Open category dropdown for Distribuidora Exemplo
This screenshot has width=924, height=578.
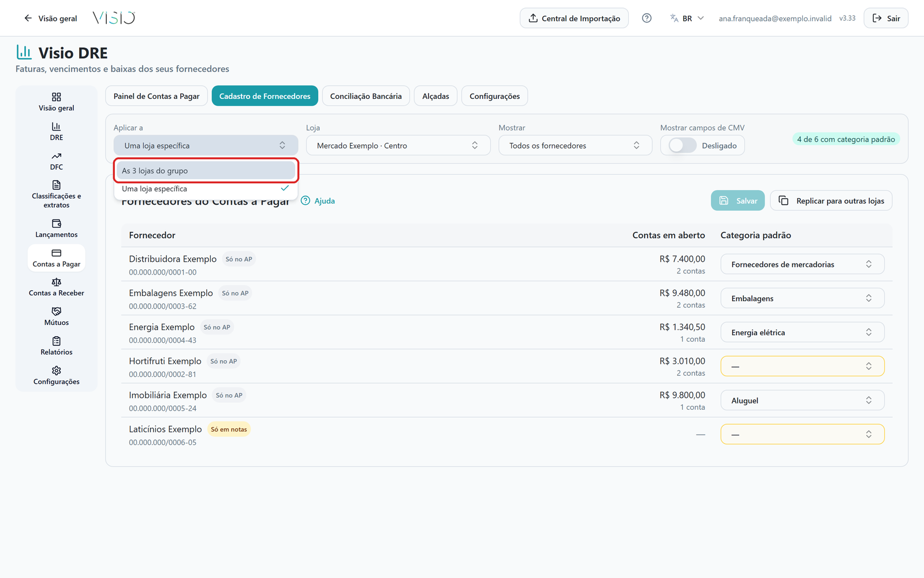(x=802, y=264)
